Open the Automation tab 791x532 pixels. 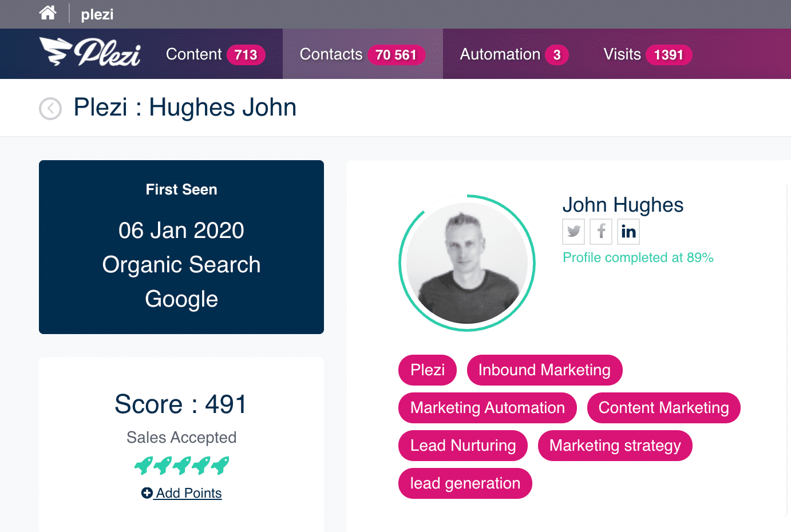(514, 54)
